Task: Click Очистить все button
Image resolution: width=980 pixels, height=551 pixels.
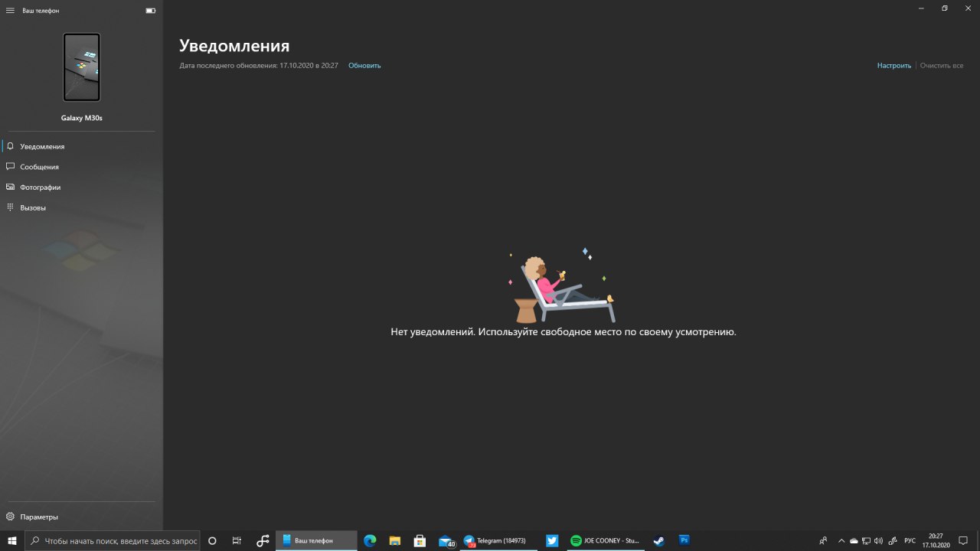Action: [942, 66]
